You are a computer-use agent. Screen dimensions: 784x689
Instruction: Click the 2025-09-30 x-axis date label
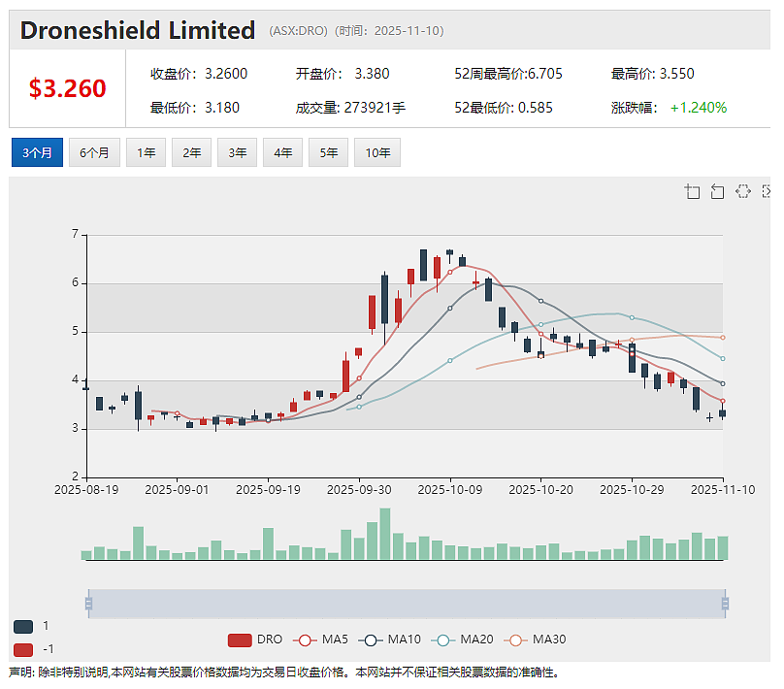(x=359, y=489)
